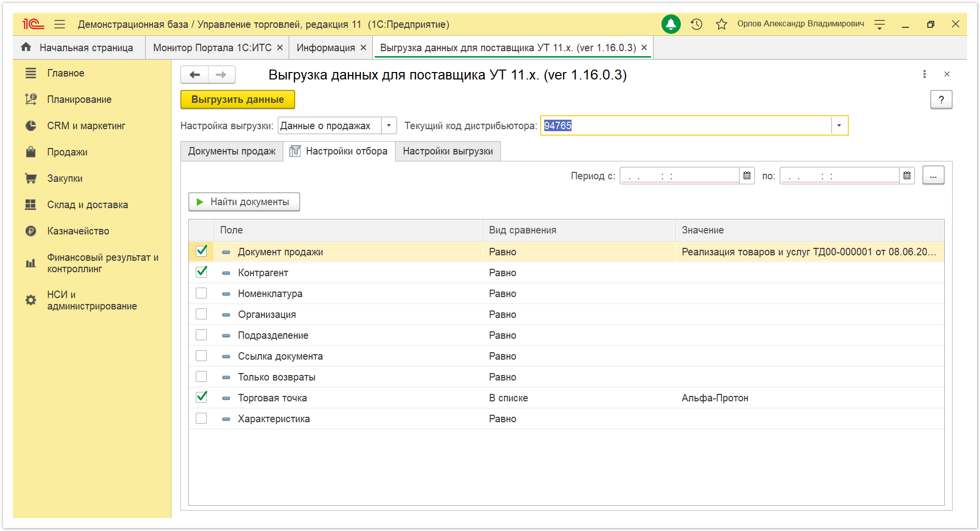Click Найти документы button
The image size is (980, 531).
coord(244,202)
